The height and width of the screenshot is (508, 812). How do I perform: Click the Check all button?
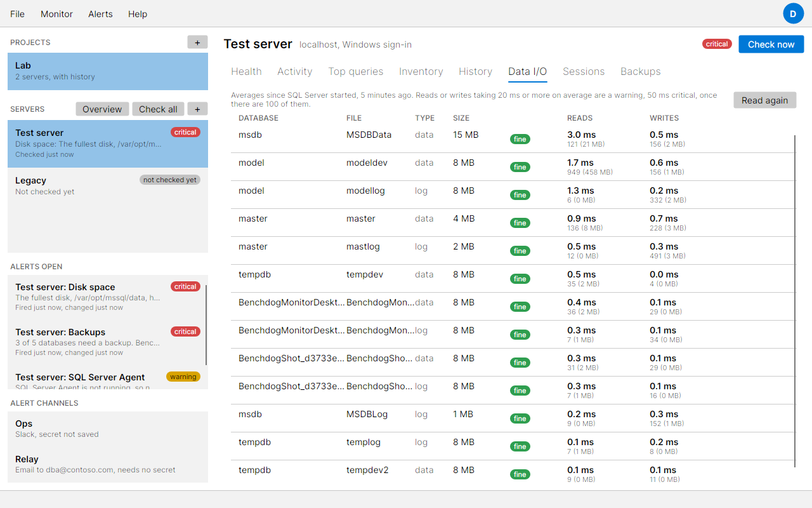pos(158,109)
